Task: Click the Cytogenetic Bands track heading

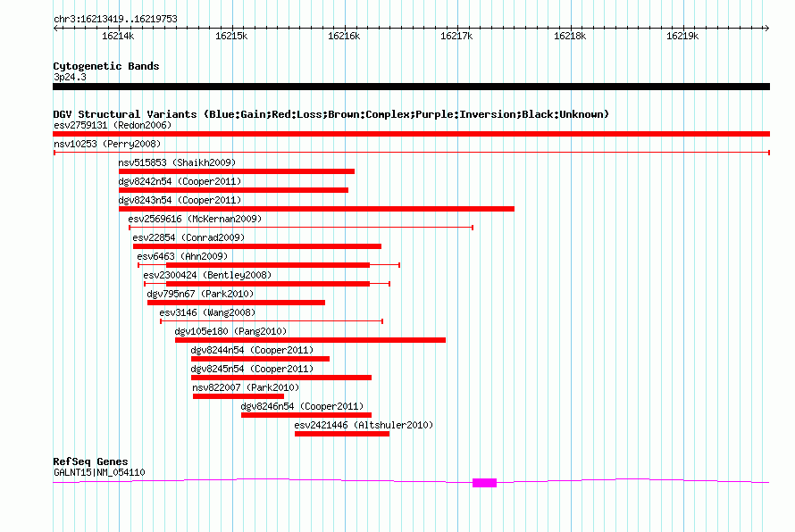Action: (x=106, y=66)
